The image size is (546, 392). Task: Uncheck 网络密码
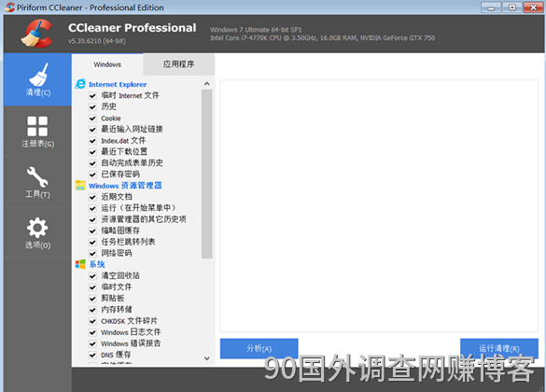pyautogui.click(x=92, y=254)
